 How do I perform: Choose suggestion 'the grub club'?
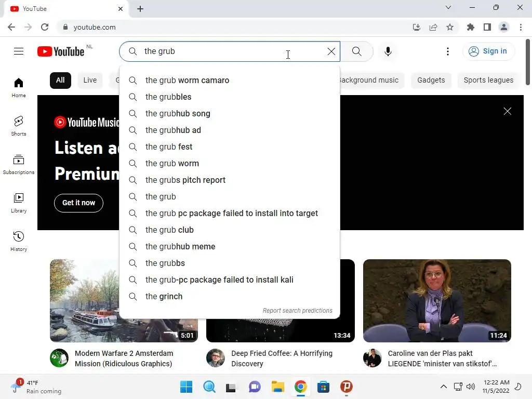230,230
